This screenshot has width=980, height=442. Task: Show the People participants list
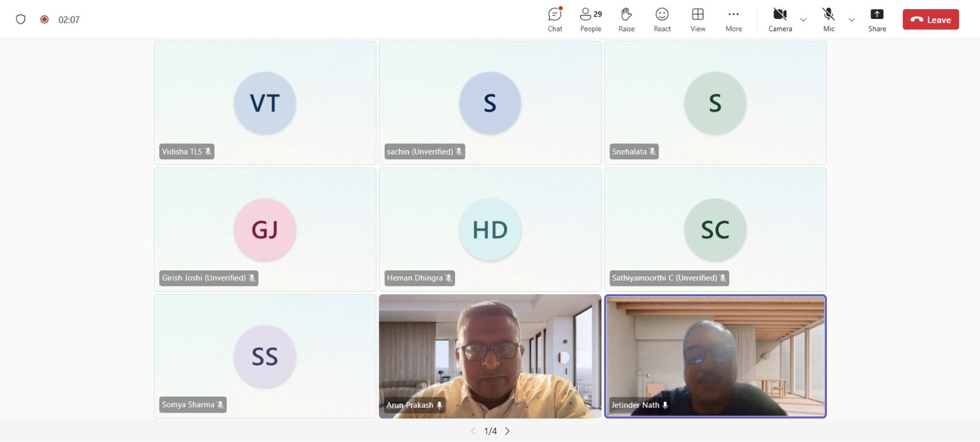coord(590,20)
